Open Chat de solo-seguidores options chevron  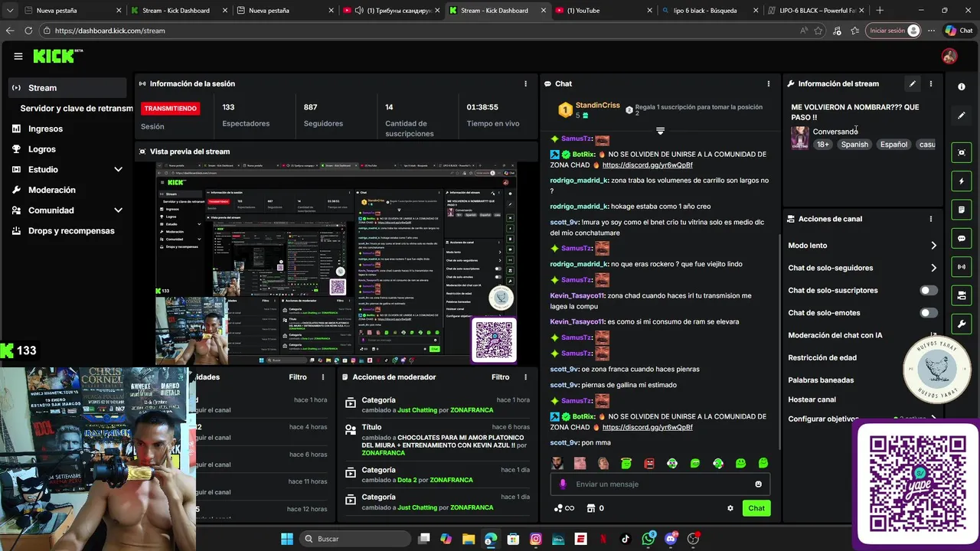pos(933,268)
